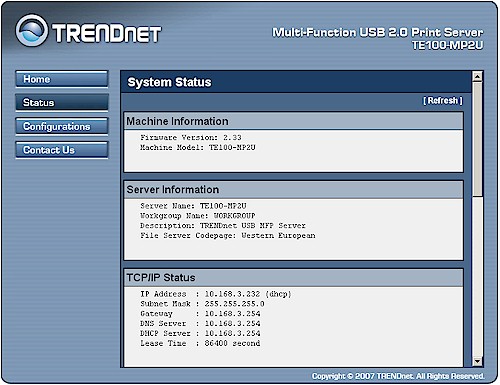Image resolution: width=500 pixels, height=385 pixels.
Task: Click the TCP/IP Status section header
Action: coord(293,277)
